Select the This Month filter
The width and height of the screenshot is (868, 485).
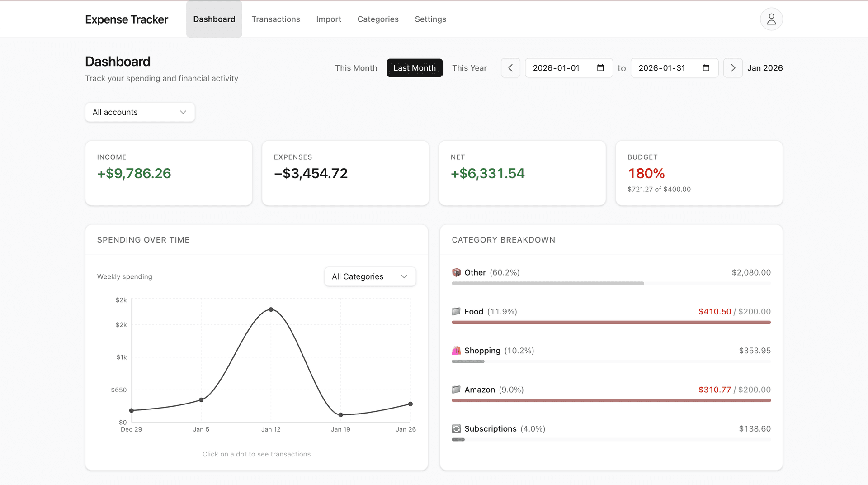tap(356, 68)
